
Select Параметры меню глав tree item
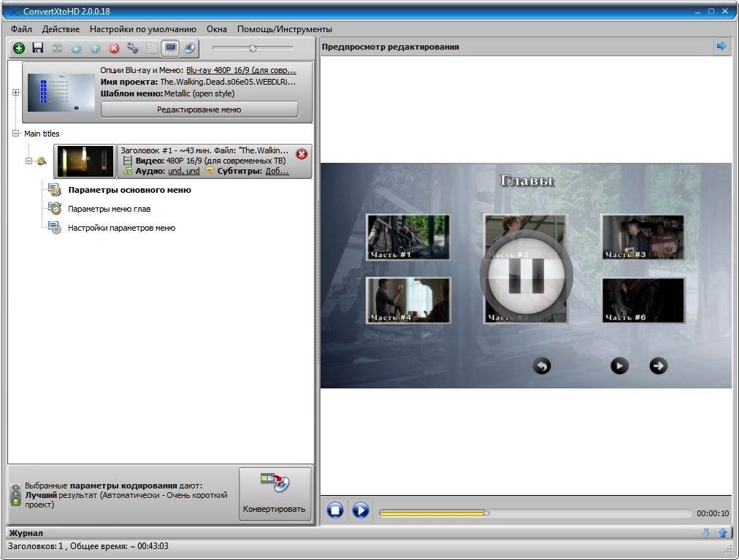(x=110, y=209)
